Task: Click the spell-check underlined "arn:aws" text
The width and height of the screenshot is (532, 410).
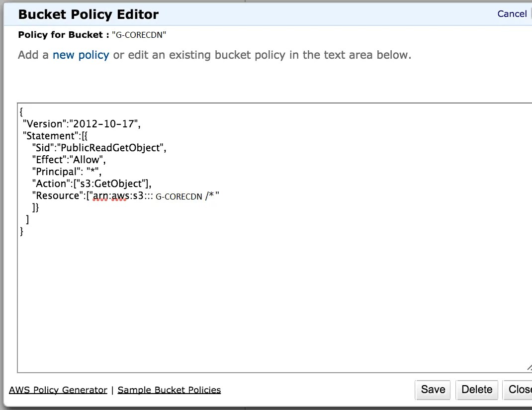Action: tap(110, 195)
